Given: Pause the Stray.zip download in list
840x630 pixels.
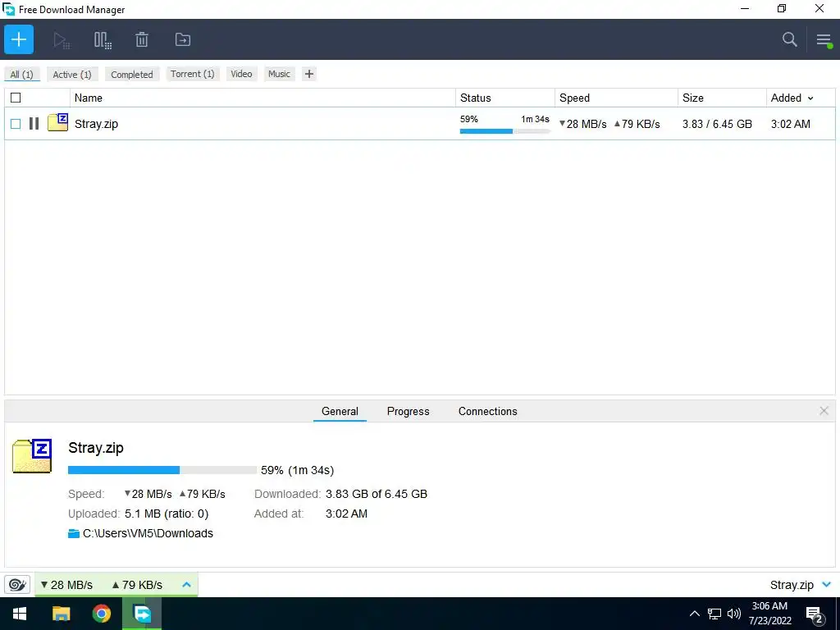Looking at the screenshot, I should pyautogui.click(x=34, y=124).
